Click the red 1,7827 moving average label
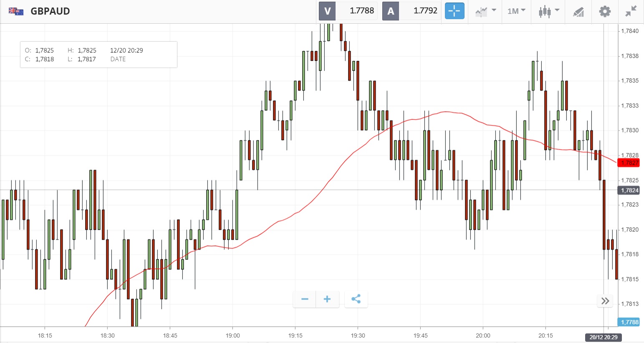The height and width of the screenshot is (343, 644). coord(629,163)
